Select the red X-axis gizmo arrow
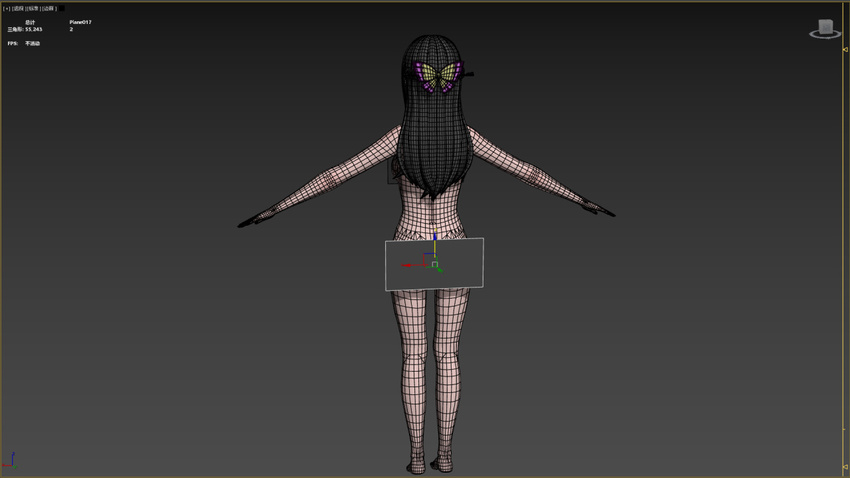The width and height of the screenshot is (850, 478). tap(408, 266)
